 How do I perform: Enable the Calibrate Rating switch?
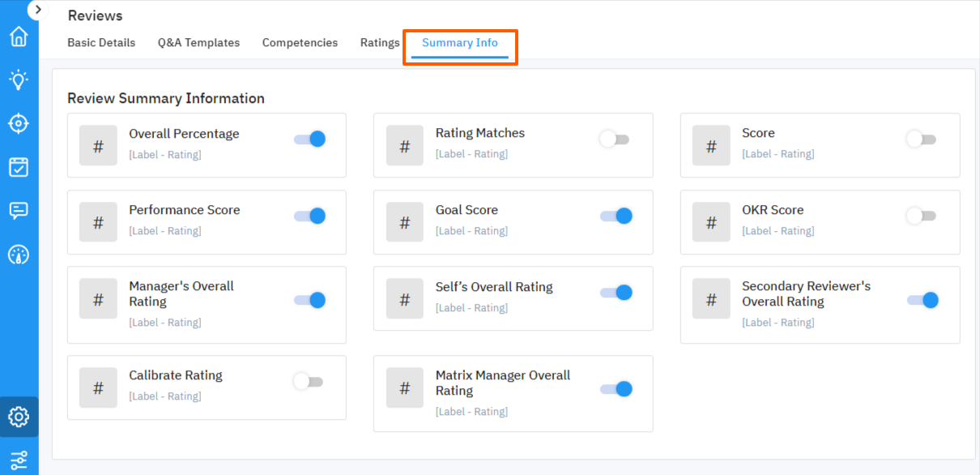(308, 381)
